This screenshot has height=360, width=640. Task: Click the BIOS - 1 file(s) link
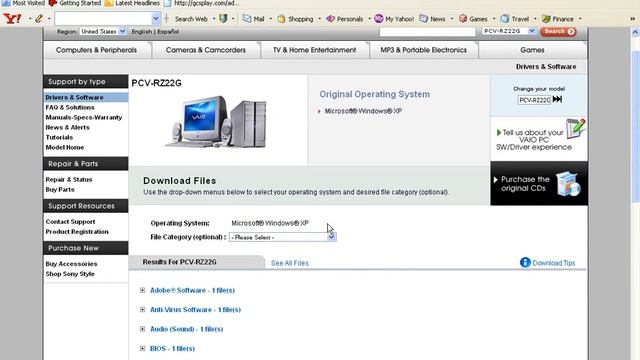(172, 349)
